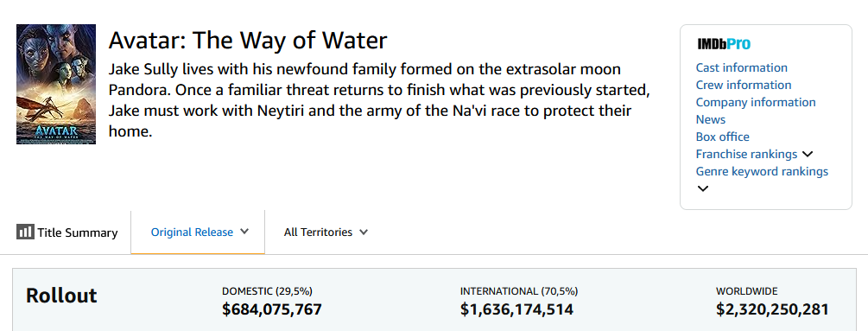The width and height of the screenshot is (868, 331).
Task: Switch to the Title Summary tab
Action: [x=67, y=232]
